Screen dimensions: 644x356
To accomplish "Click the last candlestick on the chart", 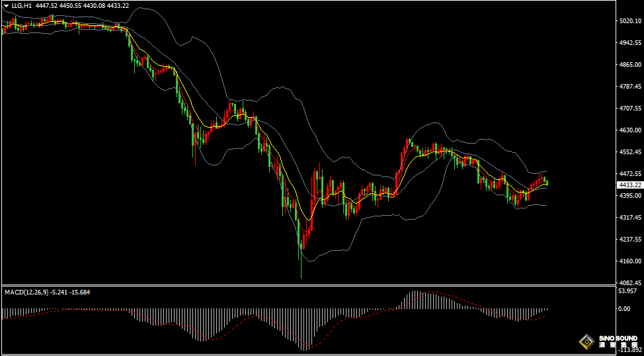I will pyautogui.click(x=547, y=183).
